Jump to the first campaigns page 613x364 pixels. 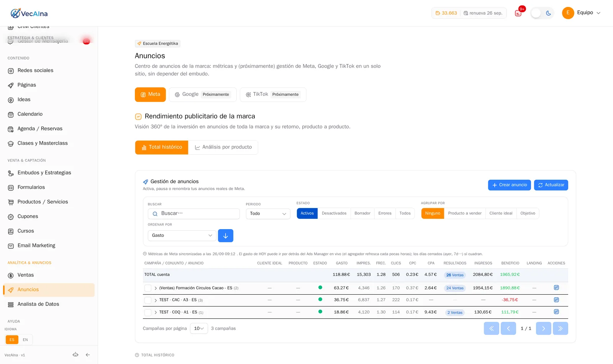[492, 328]
